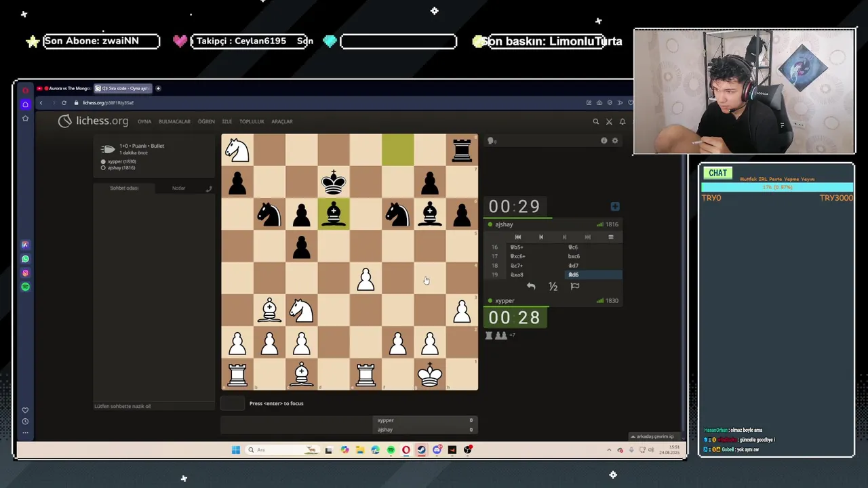Open game info icon above clock

604,140
